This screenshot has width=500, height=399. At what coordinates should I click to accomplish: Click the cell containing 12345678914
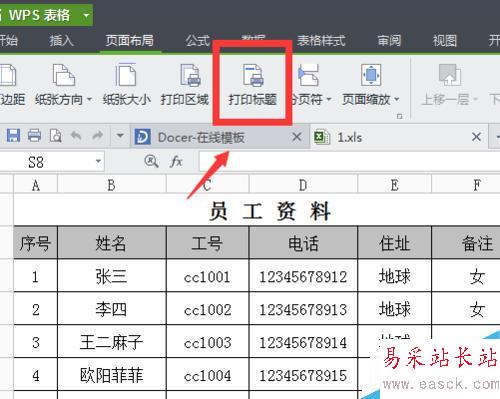click(x=303, y=342)
